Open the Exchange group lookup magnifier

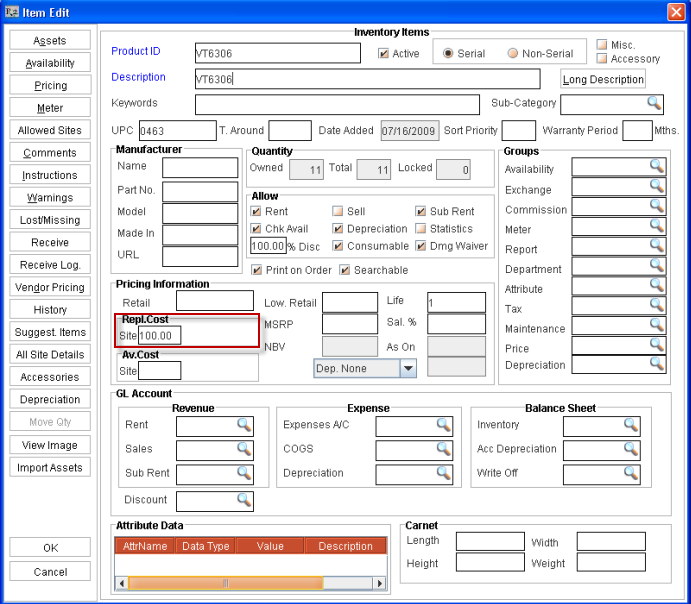tap(657, 186)
